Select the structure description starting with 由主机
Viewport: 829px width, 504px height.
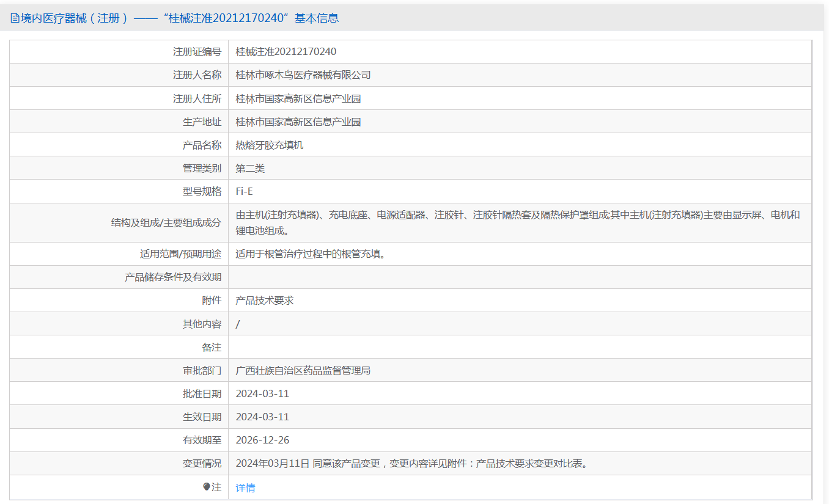(x=518, y=222)
